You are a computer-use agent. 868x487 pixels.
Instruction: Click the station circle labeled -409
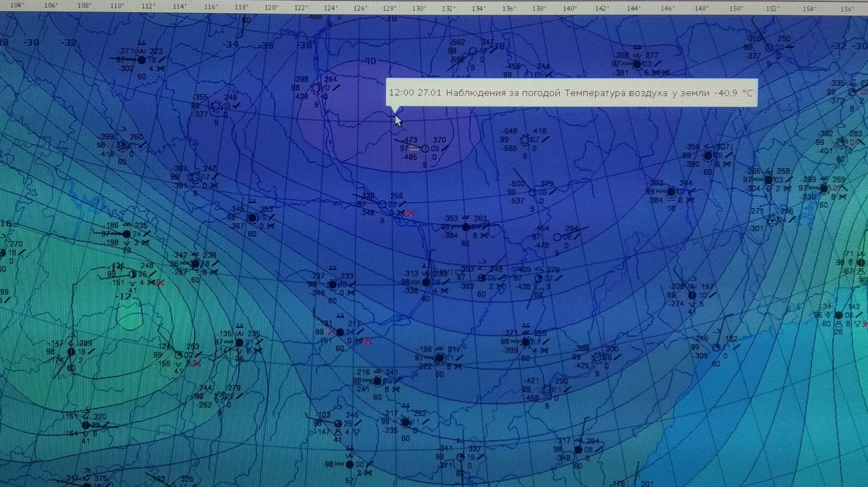[539, 279]
